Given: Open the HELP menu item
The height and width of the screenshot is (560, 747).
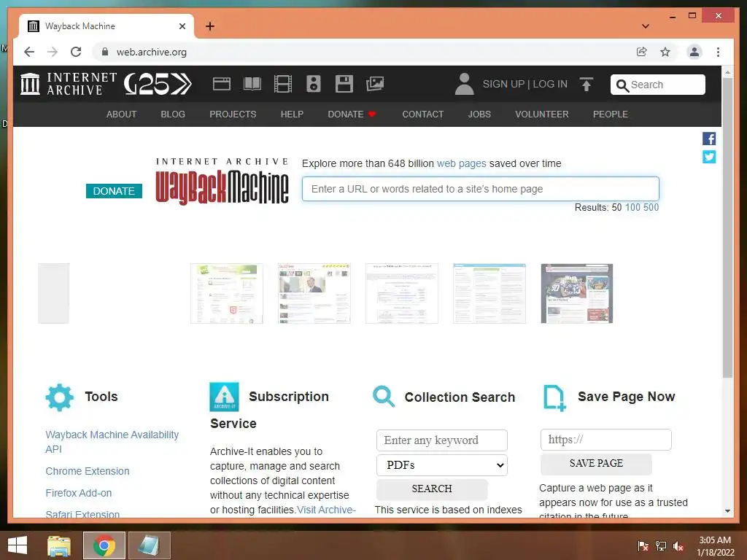Looking at the screenshot, I should coord(292,114).
